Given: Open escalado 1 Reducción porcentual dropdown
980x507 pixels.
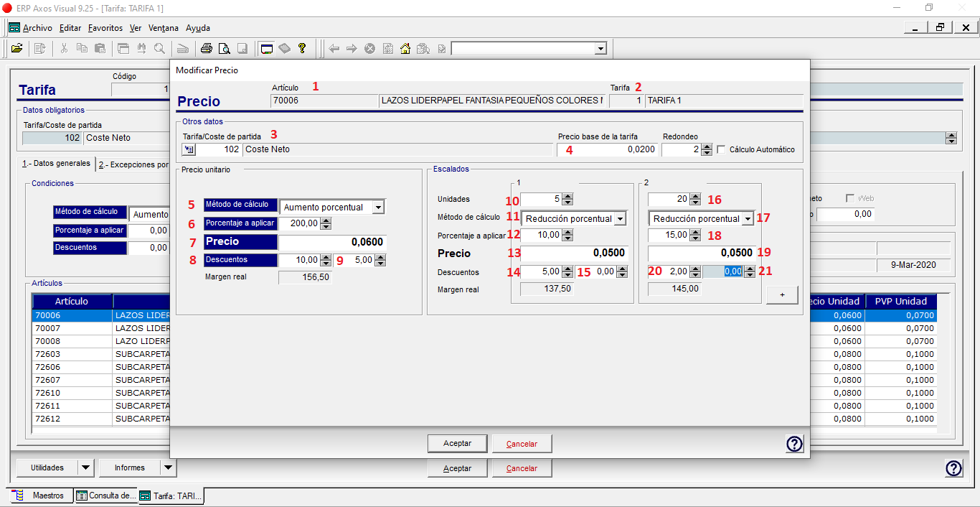Looking at the screenshot, I should point(620,218).
